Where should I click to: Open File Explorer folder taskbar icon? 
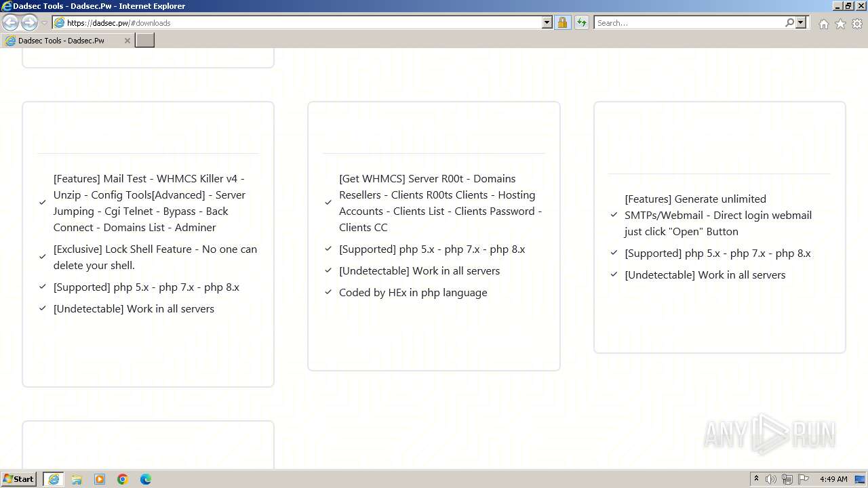coord(77,479)
